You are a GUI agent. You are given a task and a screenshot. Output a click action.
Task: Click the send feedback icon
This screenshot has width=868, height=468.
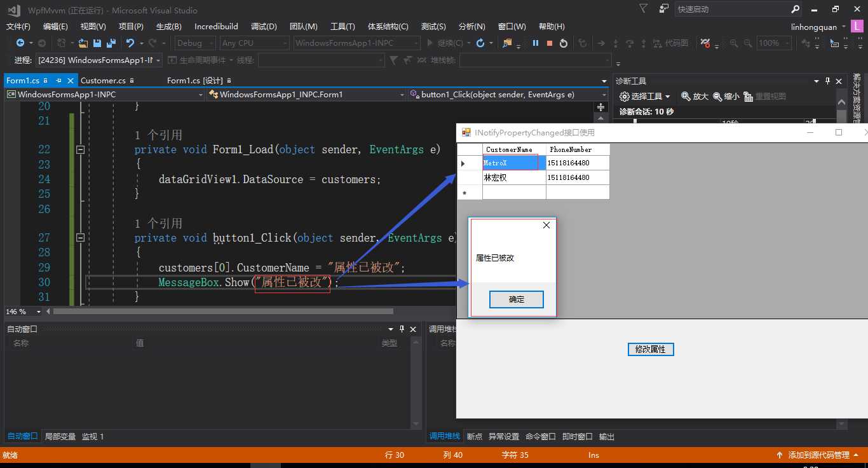pyautogui.click(x=664, y=9)
